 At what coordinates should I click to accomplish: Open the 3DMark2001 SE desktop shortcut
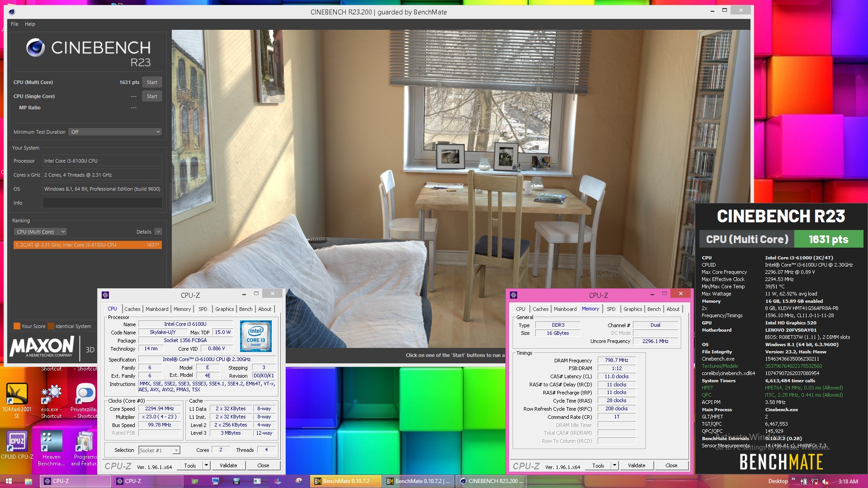(17, 400)
